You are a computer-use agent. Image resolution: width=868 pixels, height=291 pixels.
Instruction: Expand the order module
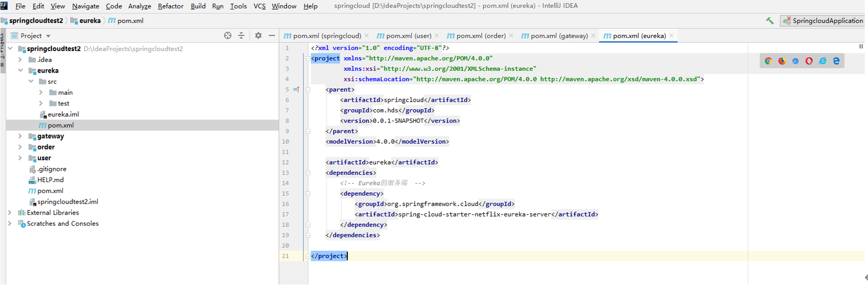click(x=20, y=147)
